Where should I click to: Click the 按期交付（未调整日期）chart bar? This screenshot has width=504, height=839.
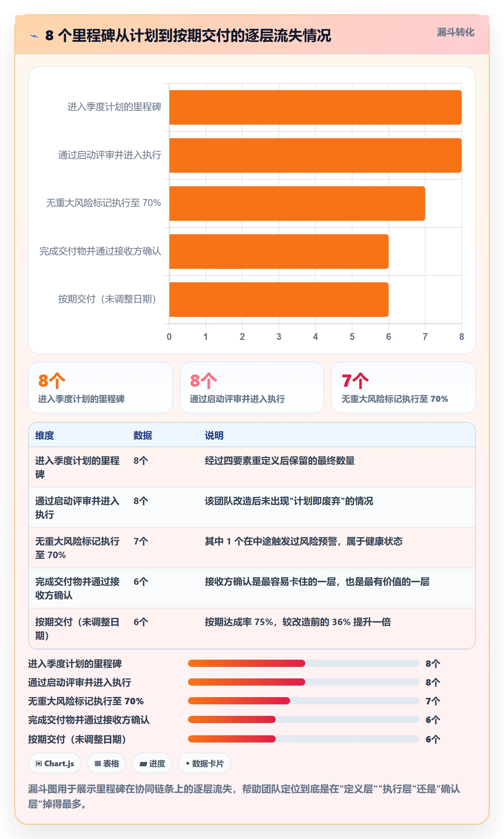(279, 300)
